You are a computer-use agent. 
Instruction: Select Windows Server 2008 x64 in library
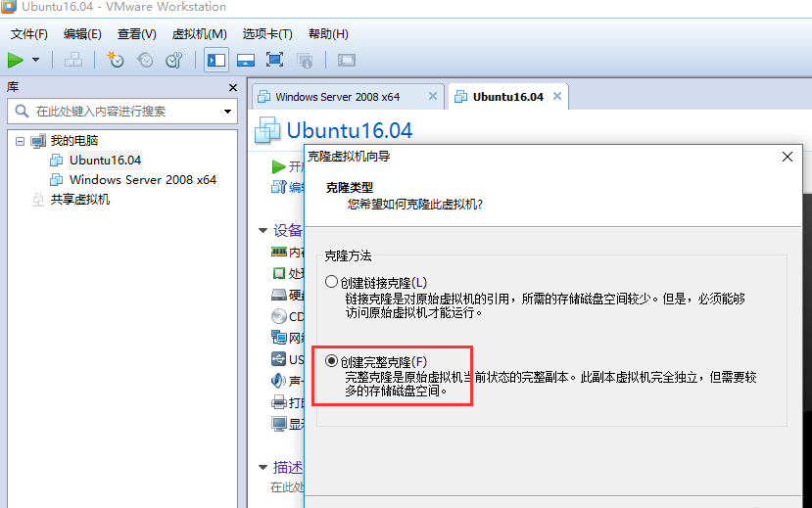click(143, 180)
